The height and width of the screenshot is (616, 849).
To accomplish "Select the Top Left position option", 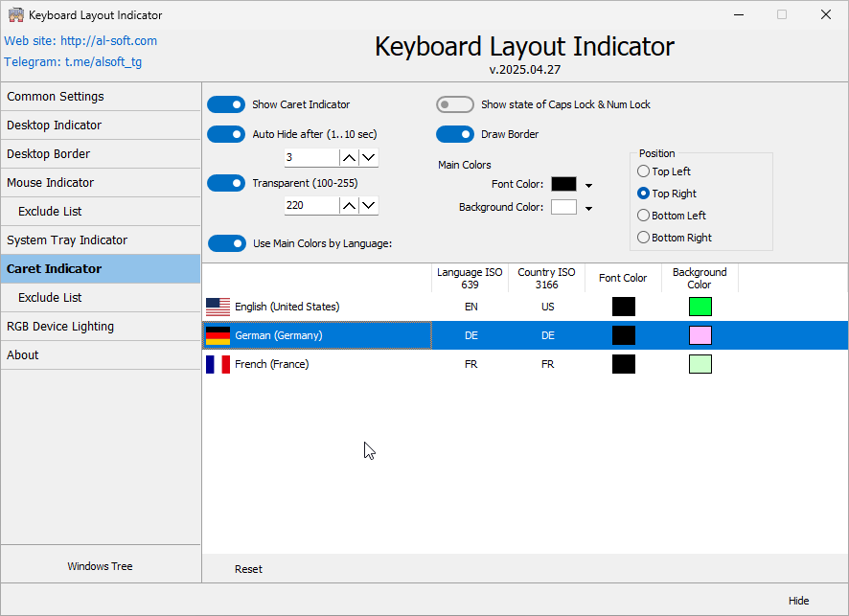I will coord(643,171).
